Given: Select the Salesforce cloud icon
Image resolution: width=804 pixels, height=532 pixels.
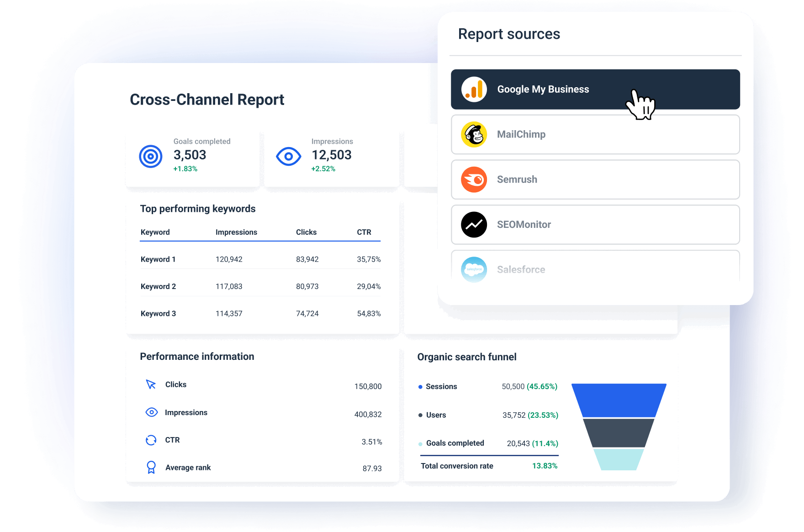Looking at the screenshot, I should [474, 269].
